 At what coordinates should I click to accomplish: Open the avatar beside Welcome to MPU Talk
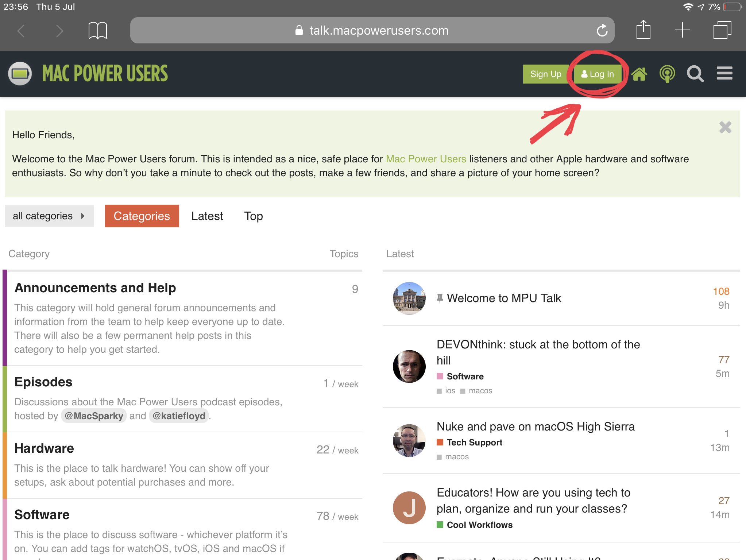click(x=409, y=298)
